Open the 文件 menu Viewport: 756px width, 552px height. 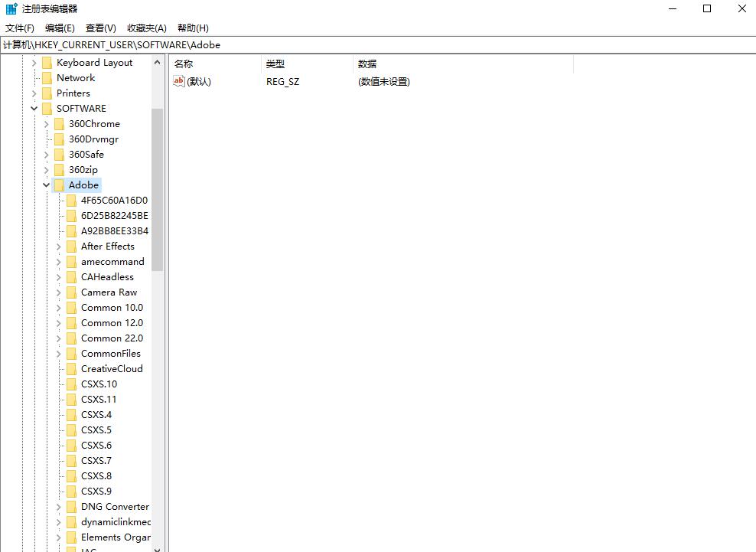19,28
